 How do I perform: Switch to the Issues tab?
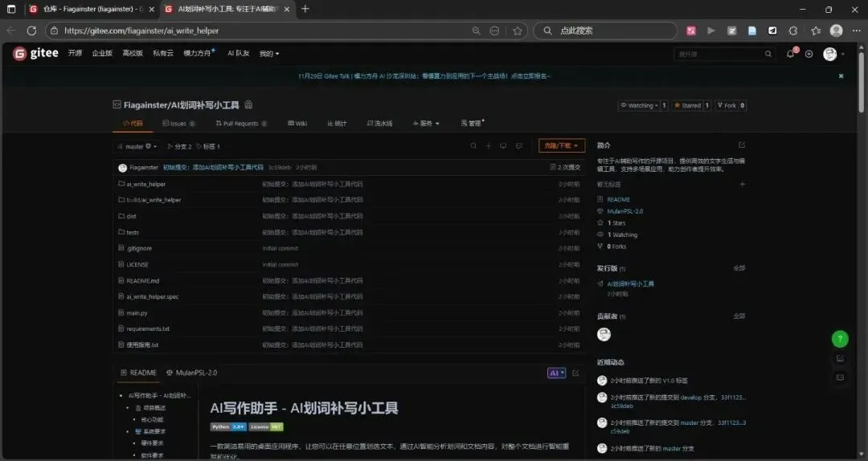pos(178,124)
